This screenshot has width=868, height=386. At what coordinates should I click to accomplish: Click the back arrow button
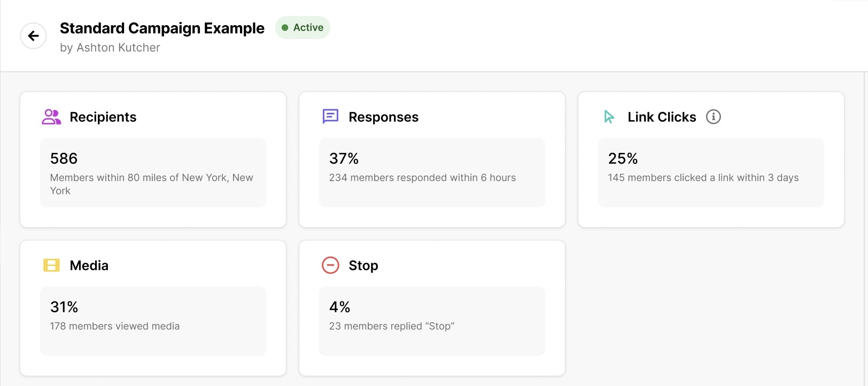point(33,36)
